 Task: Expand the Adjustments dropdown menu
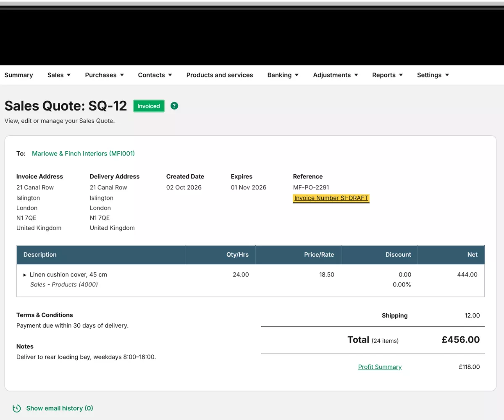point(336,75)
